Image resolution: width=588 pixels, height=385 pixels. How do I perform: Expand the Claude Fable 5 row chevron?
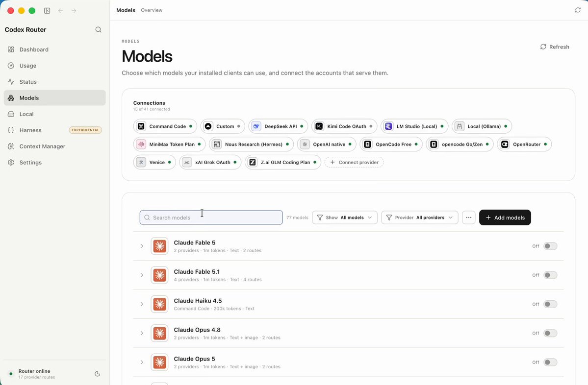(142, 246)
